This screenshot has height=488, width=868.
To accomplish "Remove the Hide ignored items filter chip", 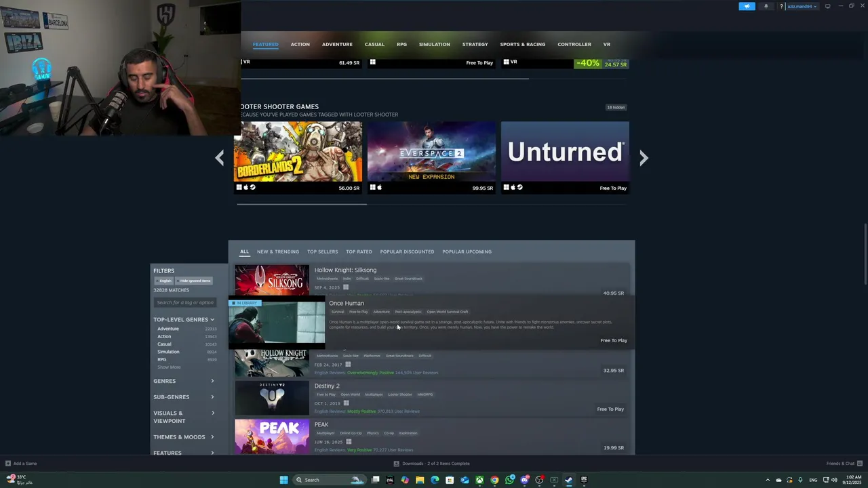I will [195, 281].
